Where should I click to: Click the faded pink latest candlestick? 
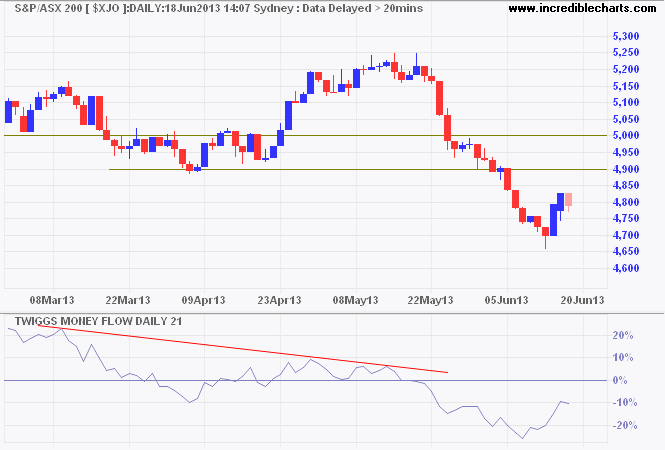(568, 200)
